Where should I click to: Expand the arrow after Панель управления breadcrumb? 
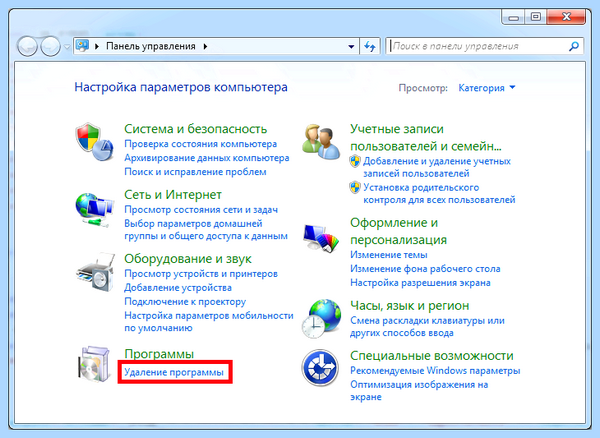pyautogui.click(x=205, y=46)
